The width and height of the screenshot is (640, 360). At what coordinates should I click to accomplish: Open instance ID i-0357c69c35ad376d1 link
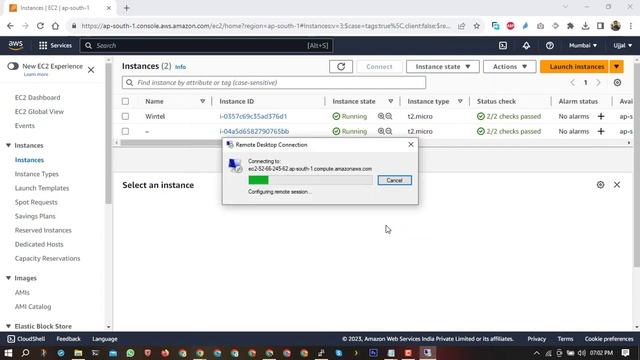click(253, 116)
